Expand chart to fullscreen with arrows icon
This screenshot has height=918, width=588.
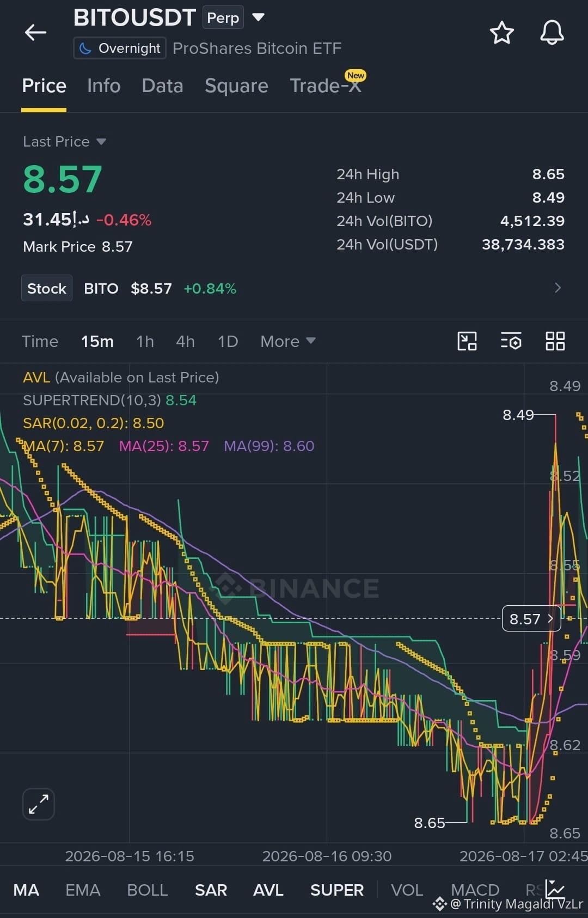[39, 804]
